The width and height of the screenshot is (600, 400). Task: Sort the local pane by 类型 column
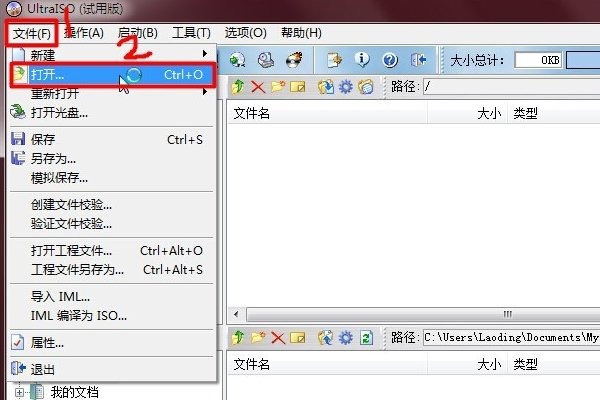[x=554, y=364]
